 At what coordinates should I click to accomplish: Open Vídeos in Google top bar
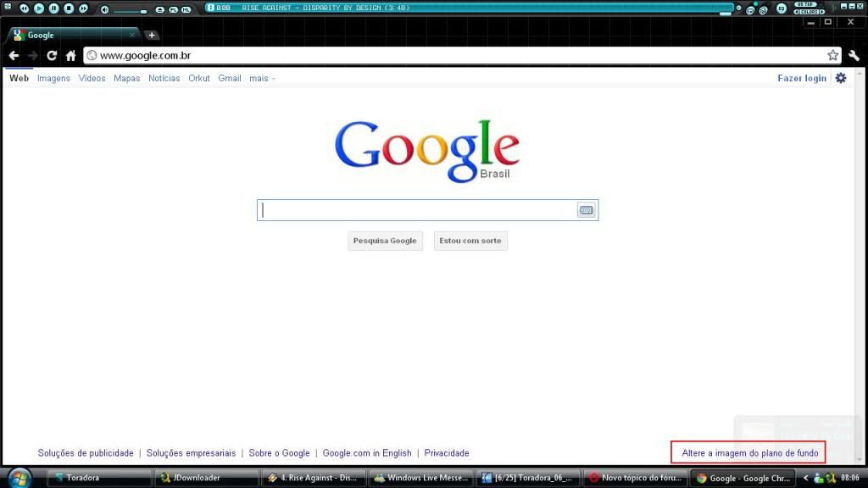92,78
